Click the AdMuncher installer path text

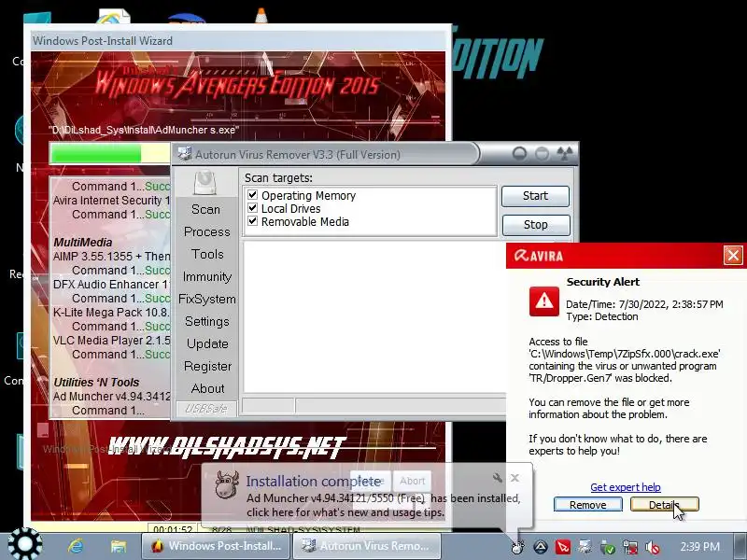[144, 130]
